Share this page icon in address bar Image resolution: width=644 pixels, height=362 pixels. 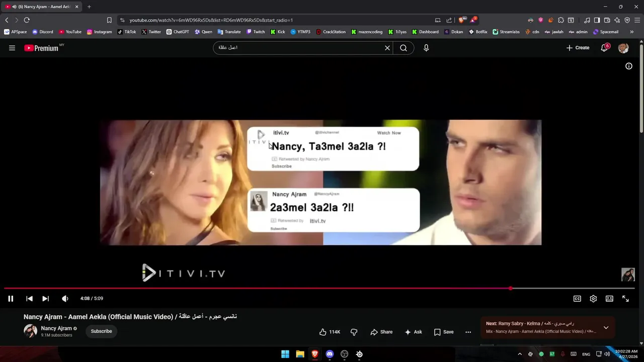[x=449, y=20]
